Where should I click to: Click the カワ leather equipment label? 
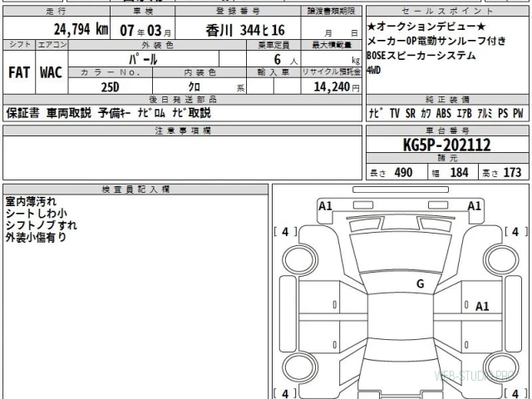pyautogui.click(x=426, y=113)
